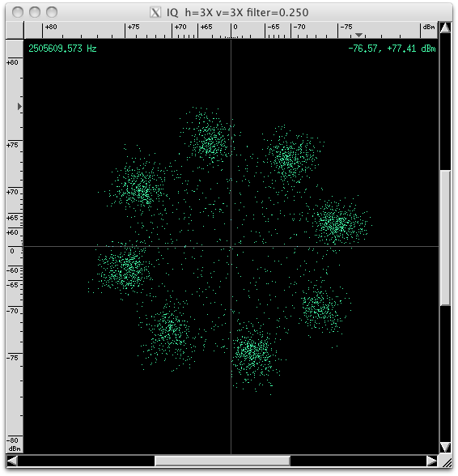Click the IQ plot origin crosshair center
The width and height of the screenshot is (458, 476).
pos(231,246)
